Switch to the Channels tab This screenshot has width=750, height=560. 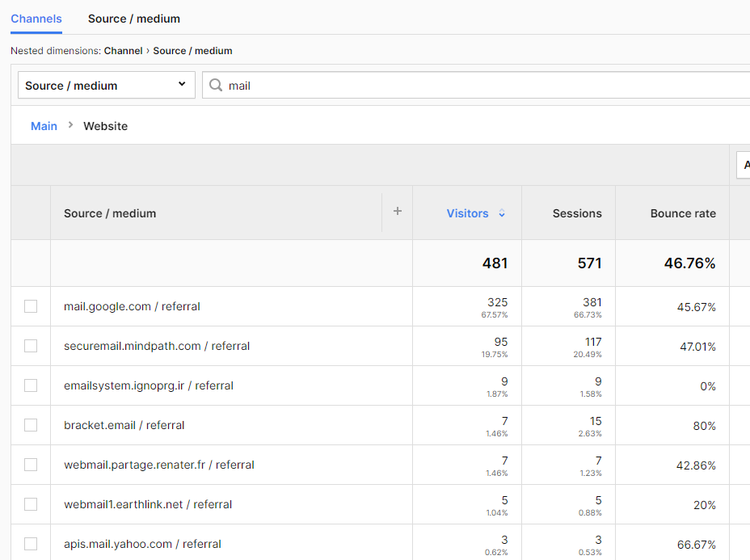click(x=36, y=19)
